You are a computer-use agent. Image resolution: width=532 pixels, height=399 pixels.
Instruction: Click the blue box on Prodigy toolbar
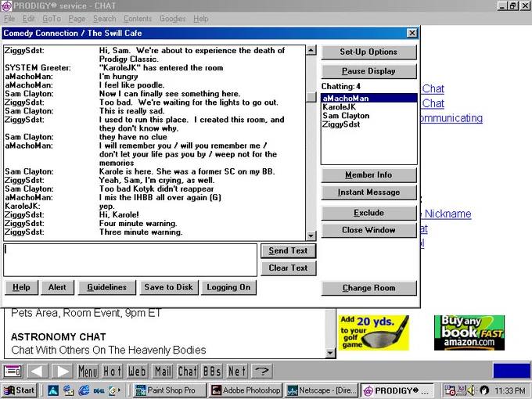click(512, 370)
